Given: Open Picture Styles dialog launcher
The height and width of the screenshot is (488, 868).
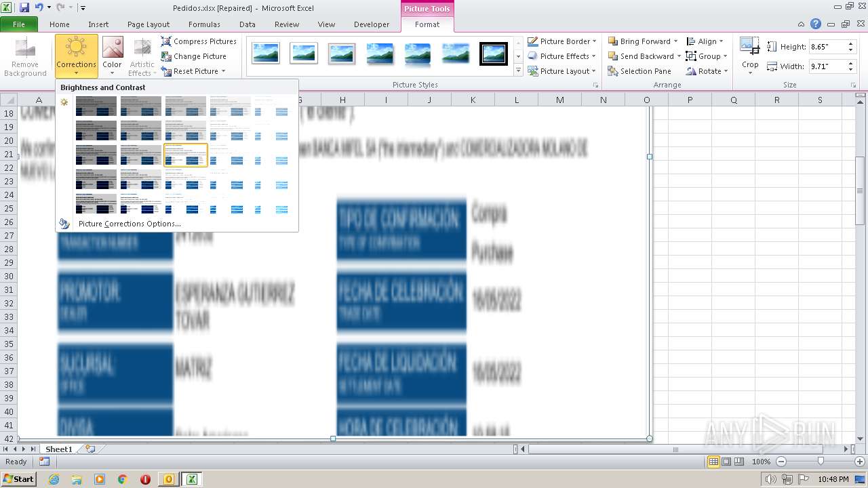Looking at the screenshot, I should [x=596, y=85].
